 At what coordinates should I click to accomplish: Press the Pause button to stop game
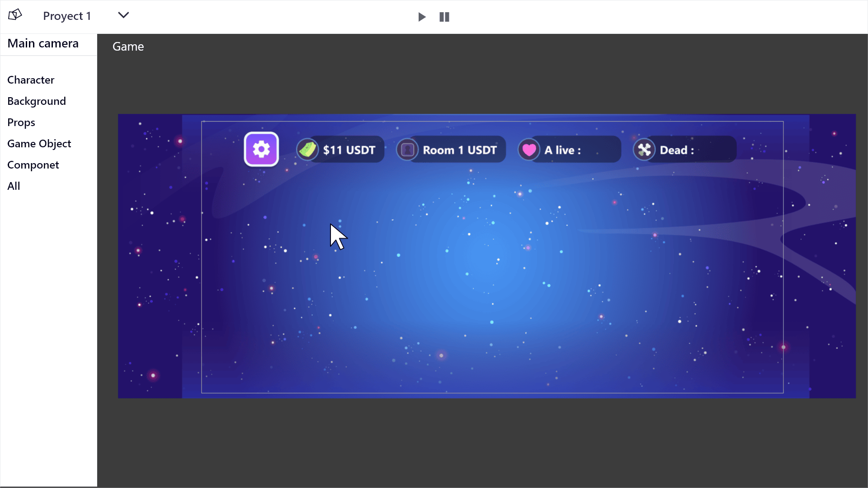tap(444, 16)
